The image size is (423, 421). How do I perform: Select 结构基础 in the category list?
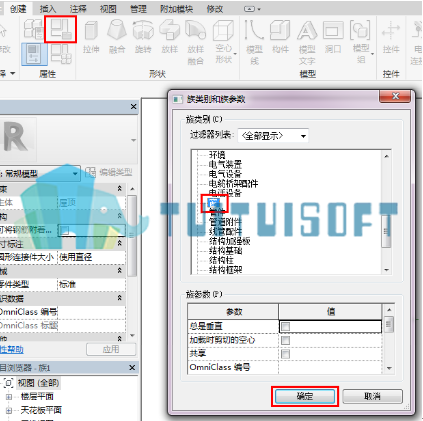pos(225,250)
